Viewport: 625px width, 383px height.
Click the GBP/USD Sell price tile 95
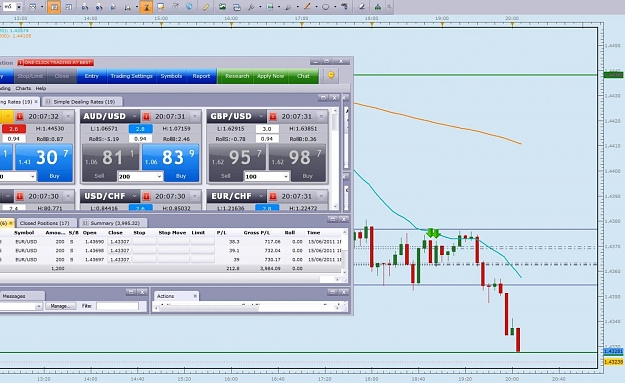[238, 163]
